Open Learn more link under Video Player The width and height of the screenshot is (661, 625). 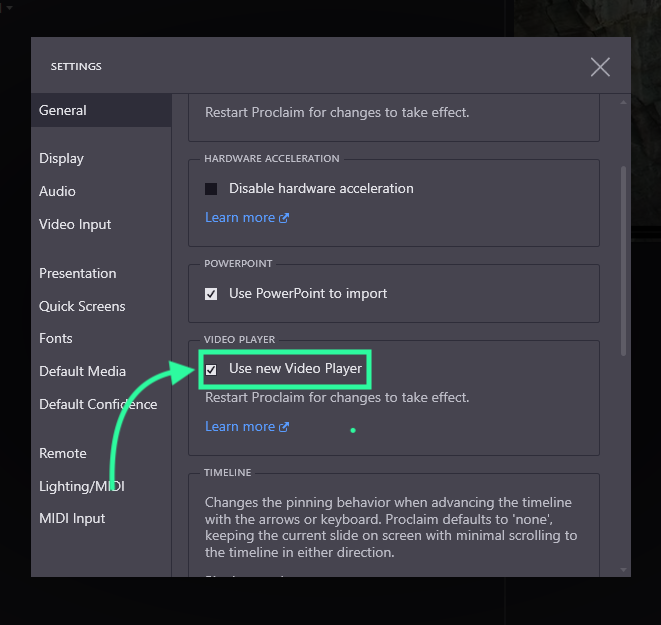(247, 427)
